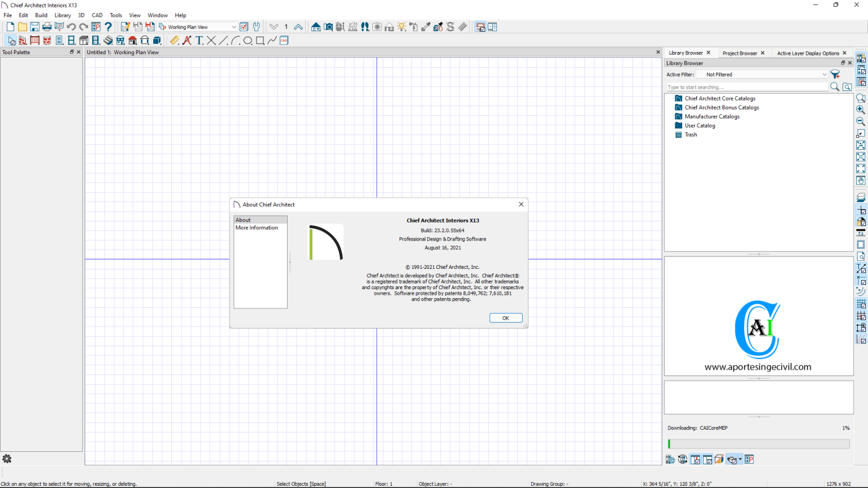
Task: Select the Door drawing tool
Action: (x=59, y=40)
